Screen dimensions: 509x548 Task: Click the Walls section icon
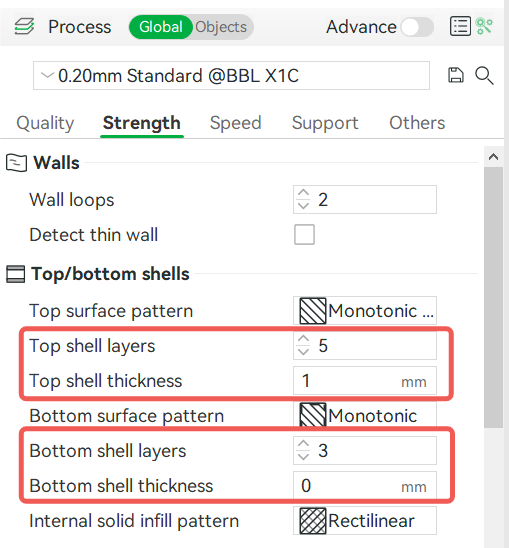(16, 163)
